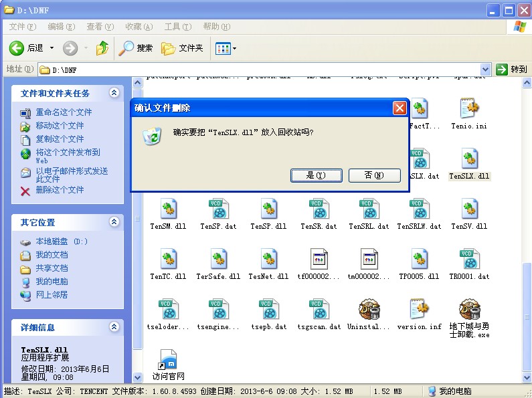Select the 访问官网 shortcut icon
The height and width of the screenshot is (398, 532).
pyautogui.click(x=168, y=360)
